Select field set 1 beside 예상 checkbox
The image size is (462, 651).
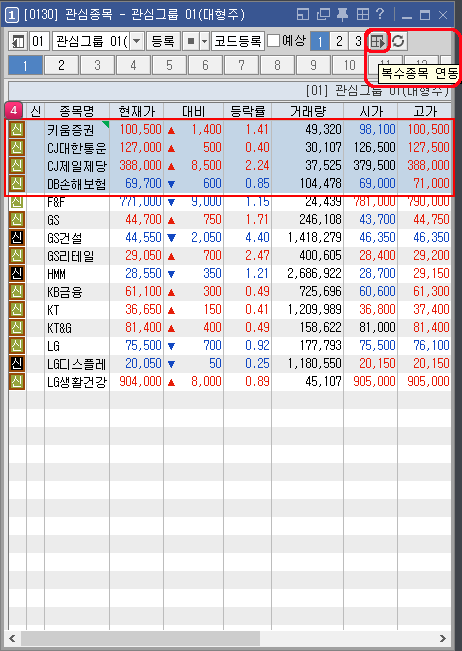[320, 41]
